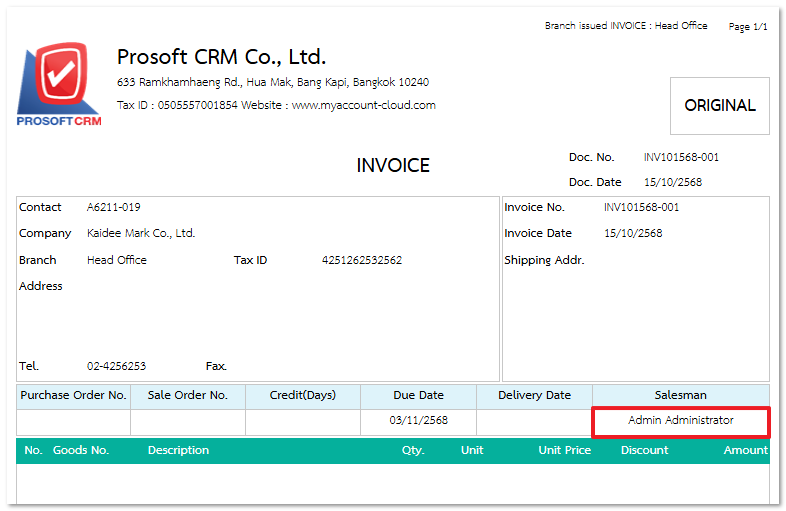The height and width of the screenshot is (511, 786).
Task: Select the Tax ID number 4251262532562
Action: pyautogui.click(x=361, y=260)
